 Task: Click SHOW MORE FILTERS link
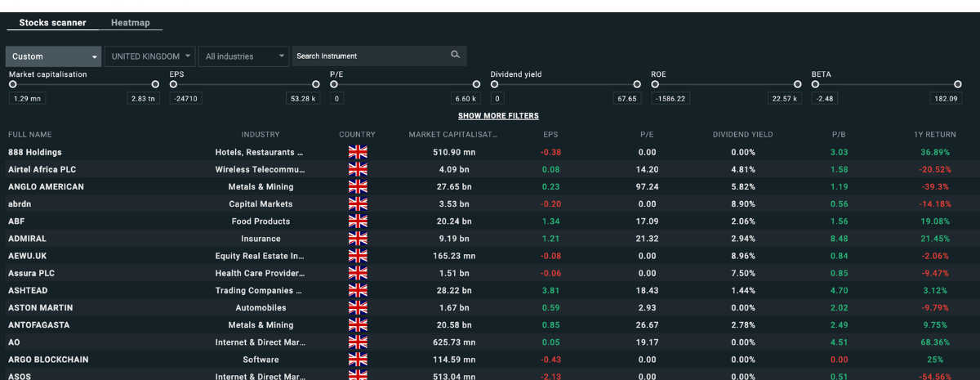tap(498, 116)
